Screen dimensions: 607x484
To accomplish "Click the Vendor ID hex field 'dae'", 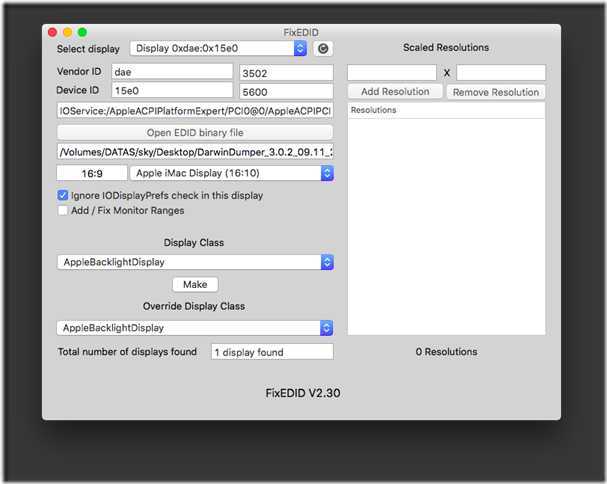I will tap(172, 72).
